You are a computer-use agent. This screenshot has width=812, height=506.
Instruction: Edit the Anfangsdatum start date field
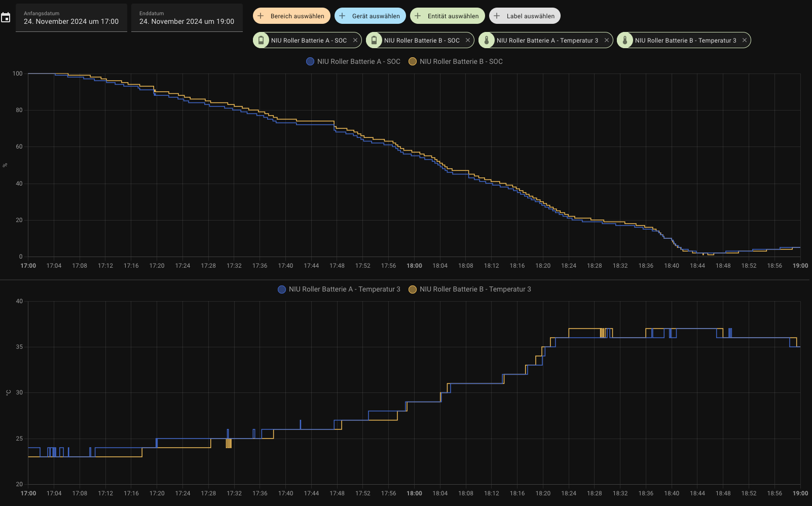(x=71, y=18)
